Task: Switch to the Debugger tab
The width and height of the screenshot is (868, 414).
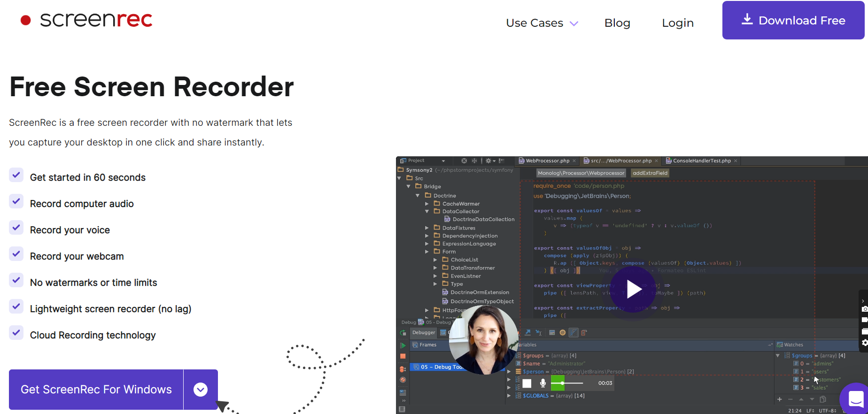Action: click(x=424, y=333)
